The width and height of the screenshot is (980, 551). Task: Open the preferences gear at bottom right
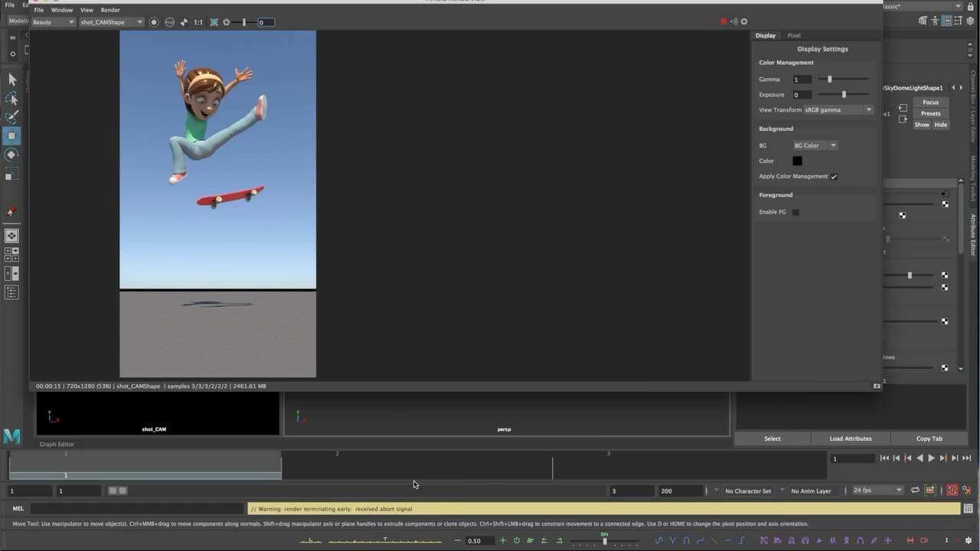(x=969, y=540)
